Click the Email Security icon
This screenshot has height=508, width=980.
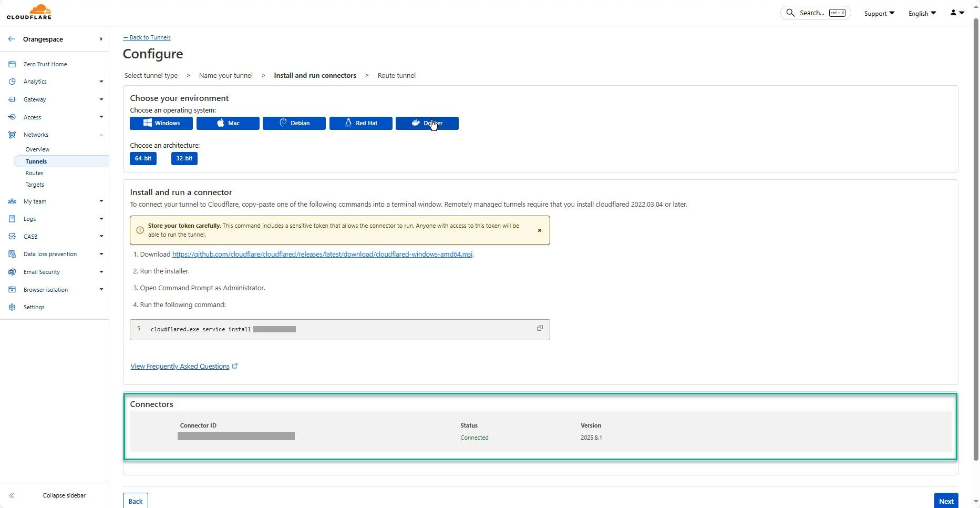pos(12,272)
